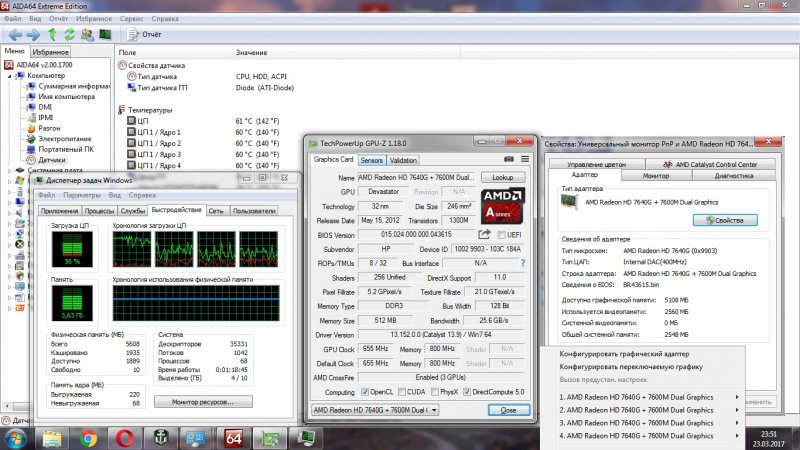The height and width of the screenshot is (450, 800).
Task: Toggle the UEFI checkbox in GPU-Z
Action: [x=500, y=235]
